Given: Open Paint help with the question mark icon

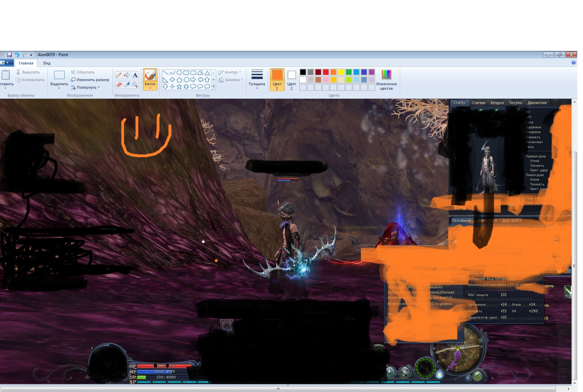Looking at the screenshot, I should tap(573, 63).
